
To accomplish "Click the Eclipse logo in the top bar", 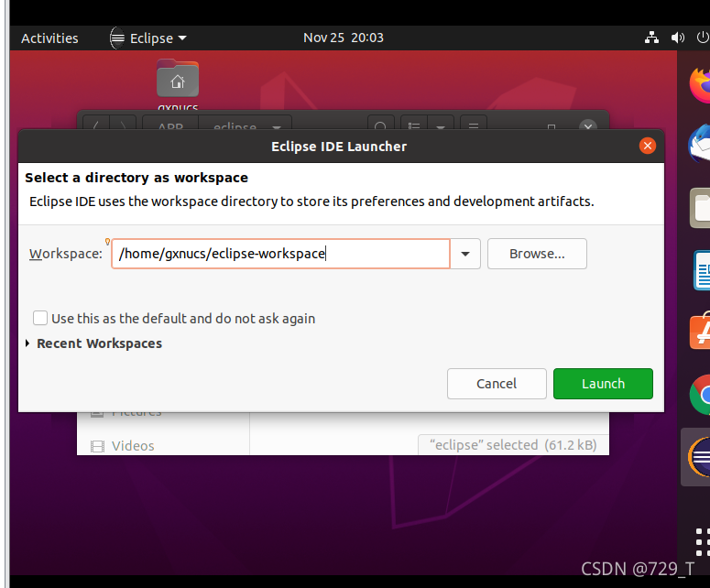I will point(117,38).
